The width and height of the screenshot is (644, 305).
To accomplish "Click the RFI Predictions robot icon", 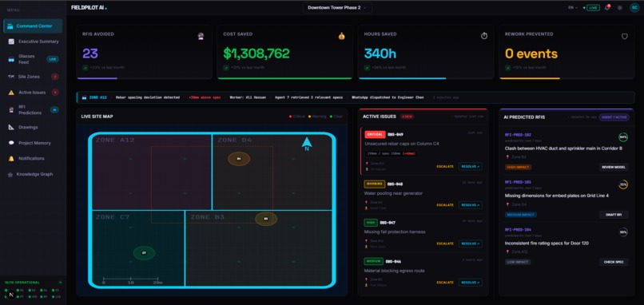I will 11,109.
